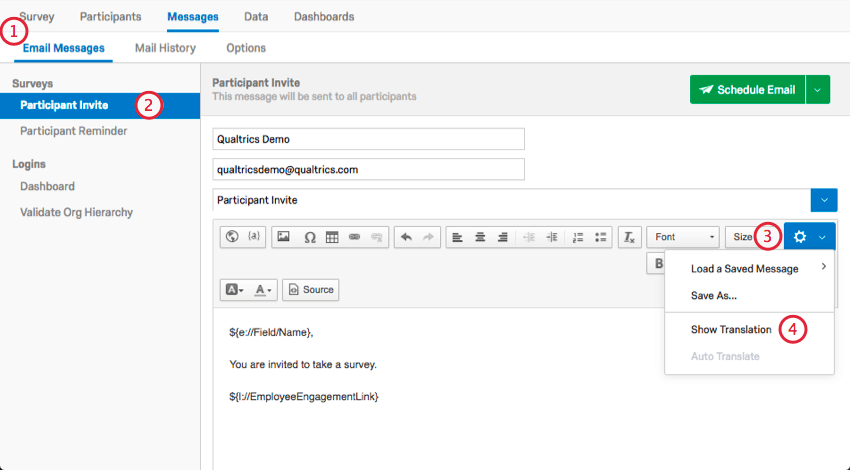Insert a table with the table icon
The height and width of the screenshot is (470, 850).
click(x=332, y=237)
